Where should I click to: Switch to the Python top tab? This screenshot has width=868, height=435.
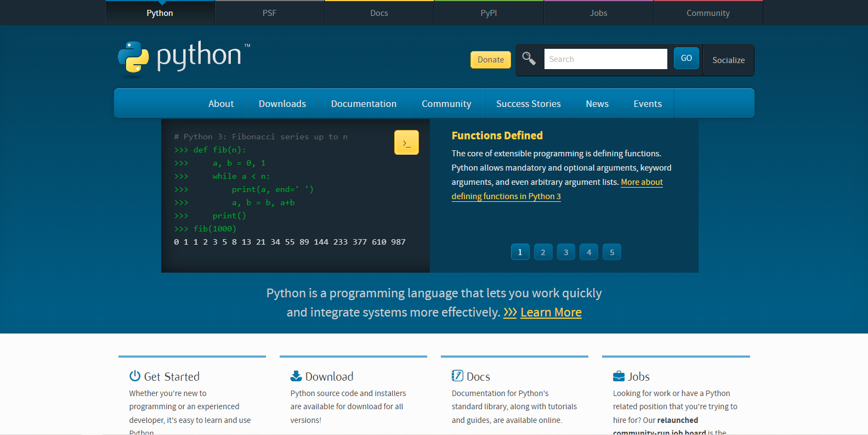click(160, 13)
